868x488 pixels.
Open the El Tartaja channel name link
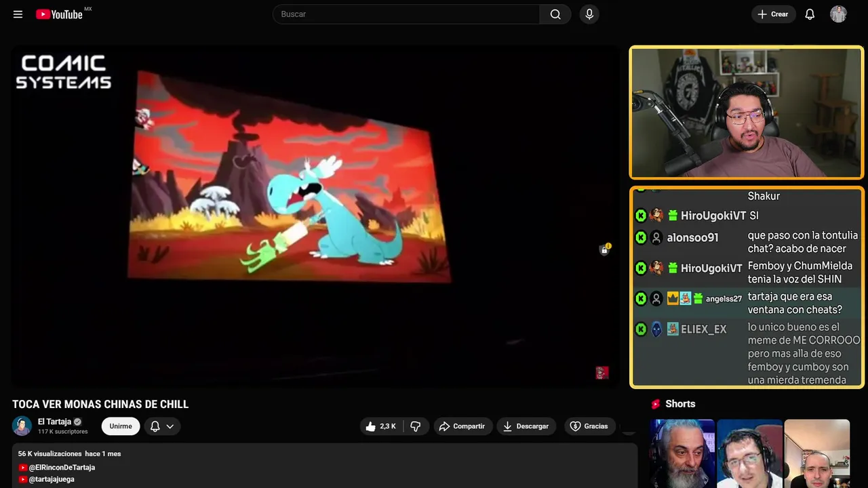[x=54, y=422]
